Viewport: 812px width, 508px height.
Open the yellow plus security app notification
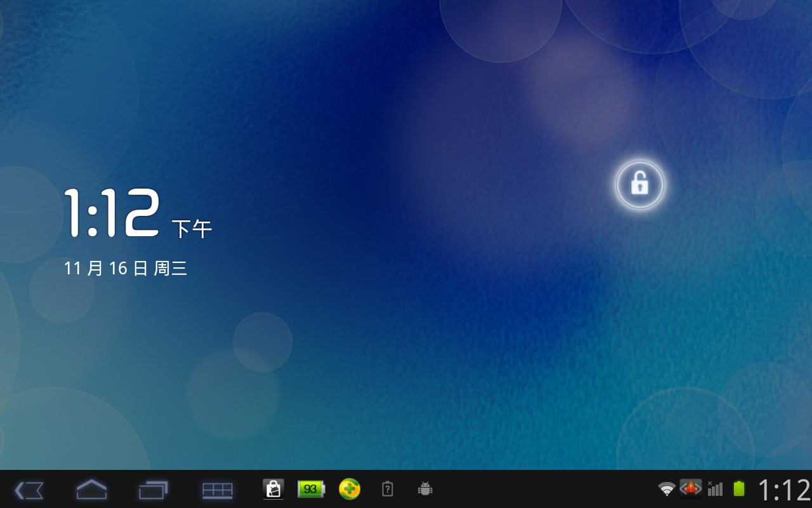pos(350,489)
